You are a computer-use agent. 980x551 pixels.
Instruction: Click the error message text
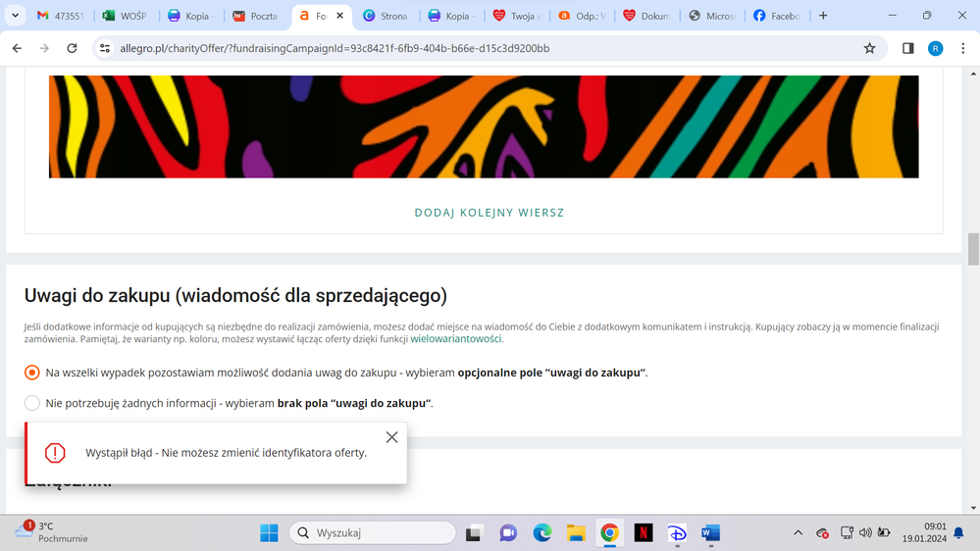pos(227,453)
